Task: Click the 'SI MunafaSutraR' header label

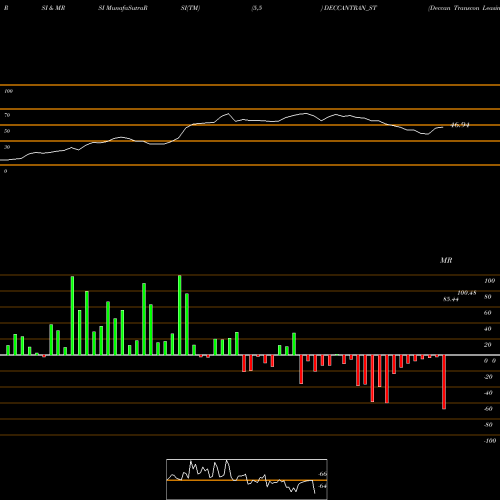Action: (x=123, y=8)
